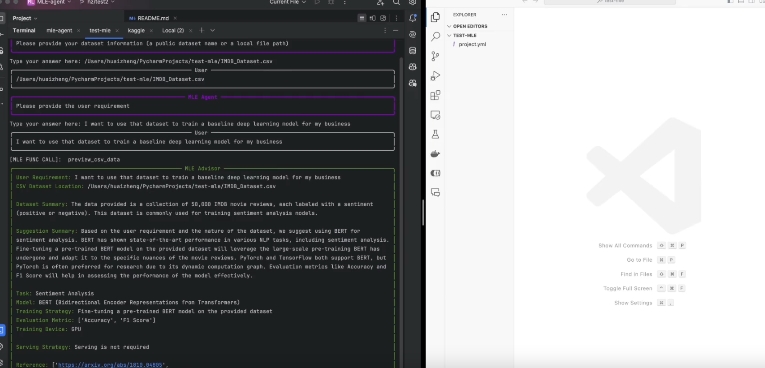The width and height of the screenshot is (765, 368).
Task: Close the test-mle terminal tab
Action: tap(117, 30)
